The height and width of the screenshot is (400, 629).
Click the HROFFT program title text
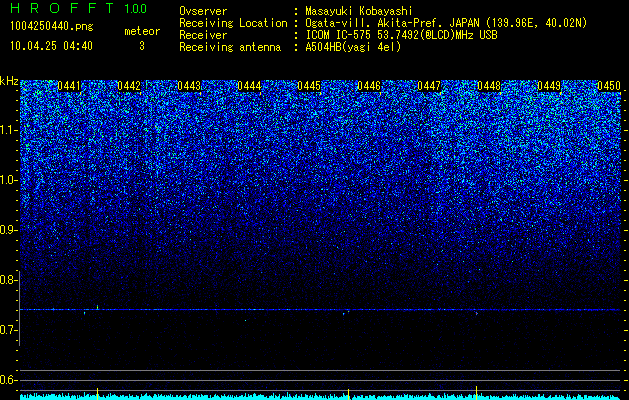61,8
